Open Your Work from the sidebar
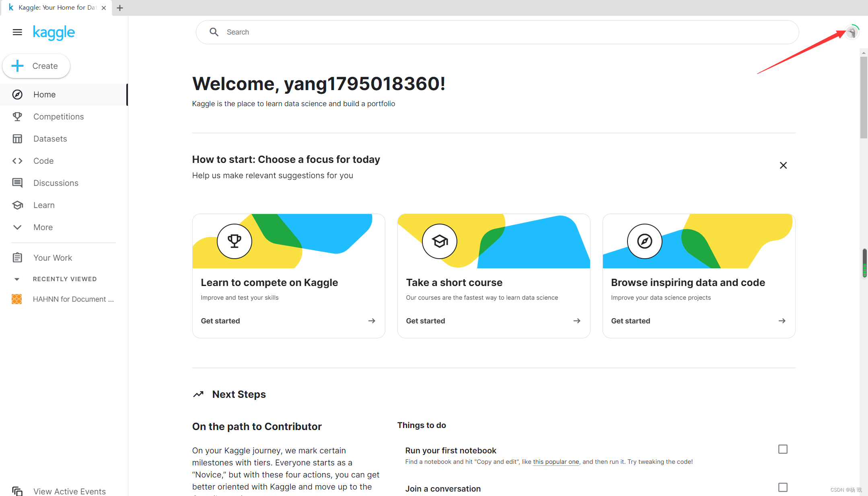This screenshot has width=868, height=496. [17, 257]
